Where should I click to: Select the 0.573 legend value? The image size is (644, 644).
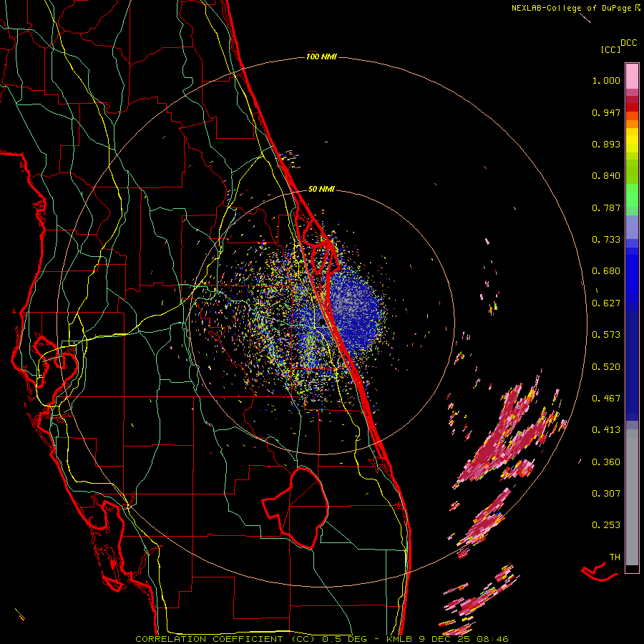coord(606,335)
